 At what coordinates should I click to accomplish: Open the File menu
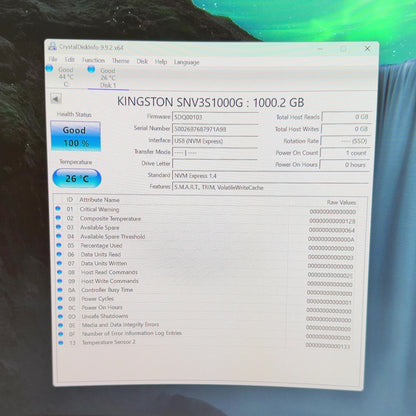click(53, 59)
